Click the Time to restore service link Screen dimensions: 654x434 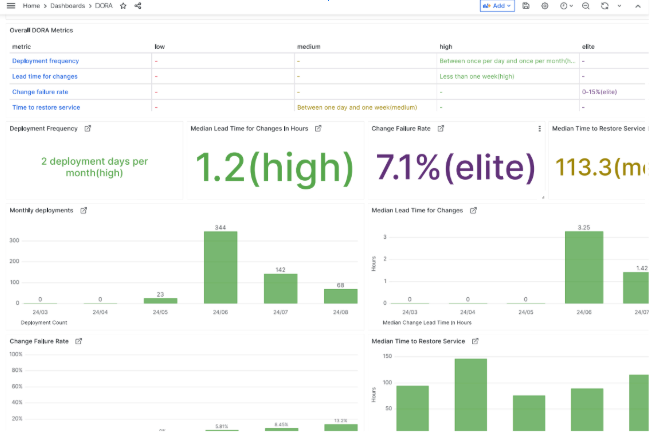click(46, 107)
